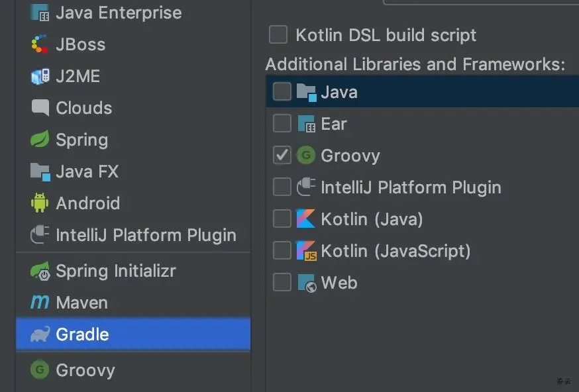Screen dimensions: 579x392
Task: Click the Kotlin (Java) label
Action: (372, 219)
